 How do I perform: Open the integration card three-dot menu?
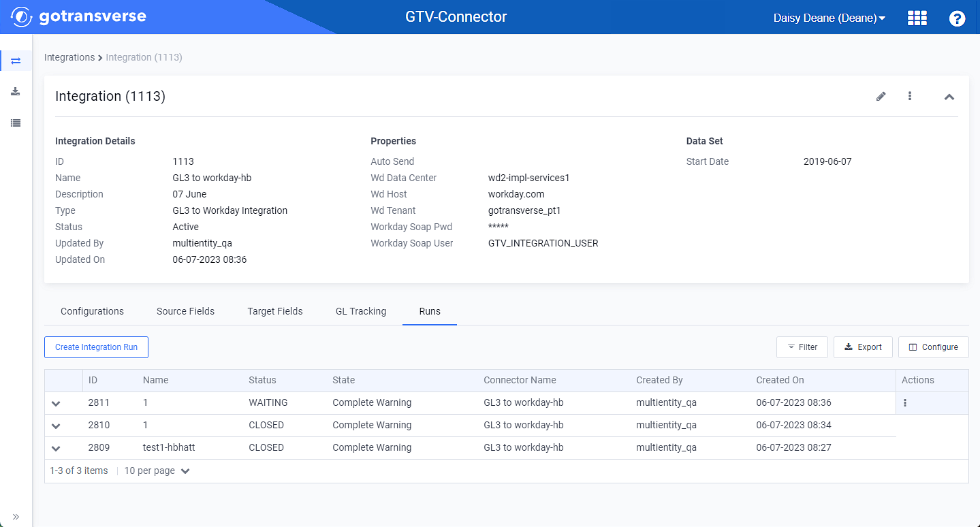click(910, 96)
